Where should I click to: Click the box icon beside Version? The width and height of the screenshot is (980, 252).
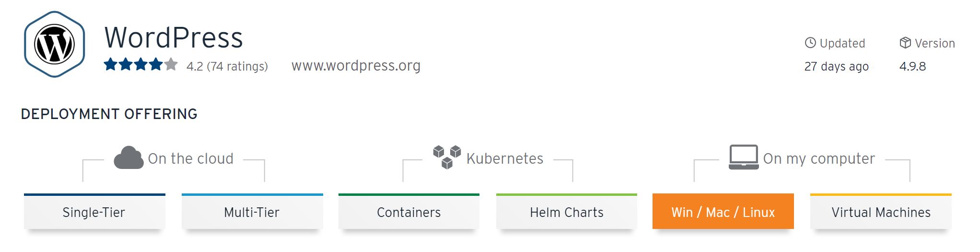(x=905, y=43)
